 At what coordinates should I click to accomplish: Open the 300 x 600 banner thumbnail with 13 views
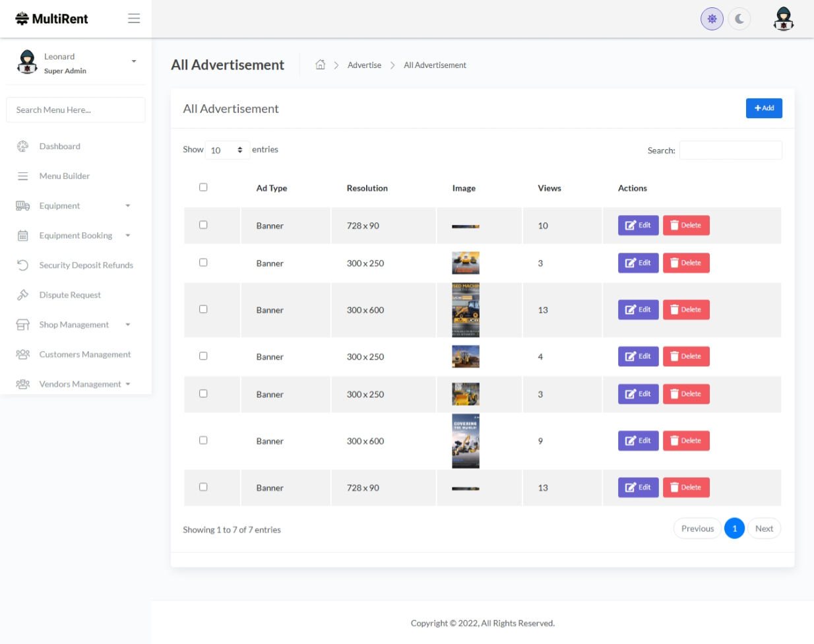465,310
